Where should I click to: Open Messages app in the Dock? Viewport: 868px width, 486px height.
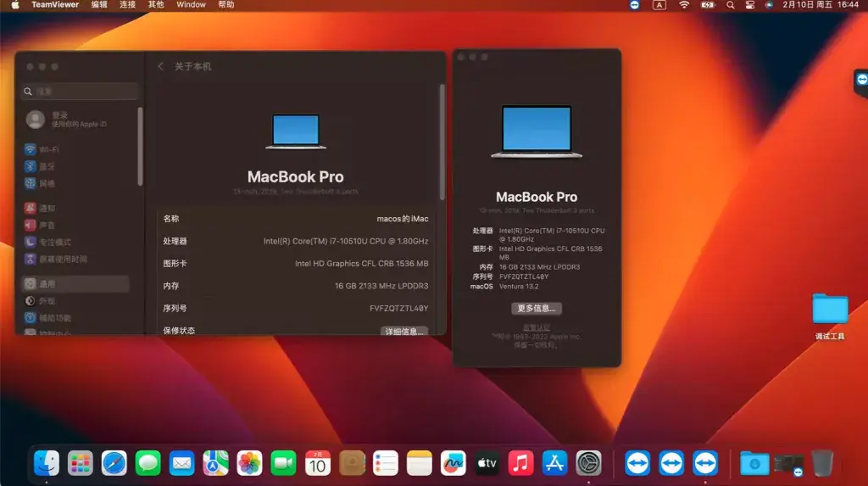147,463
